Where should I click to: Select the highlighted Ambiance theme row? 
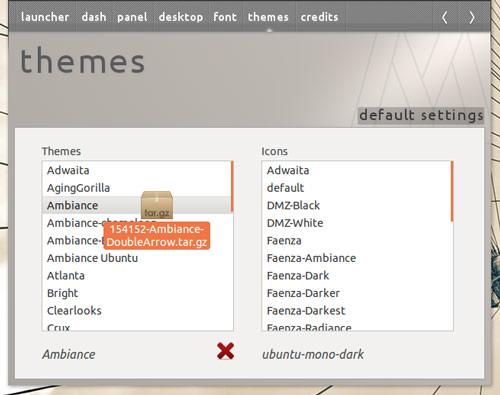coord(137,205)
